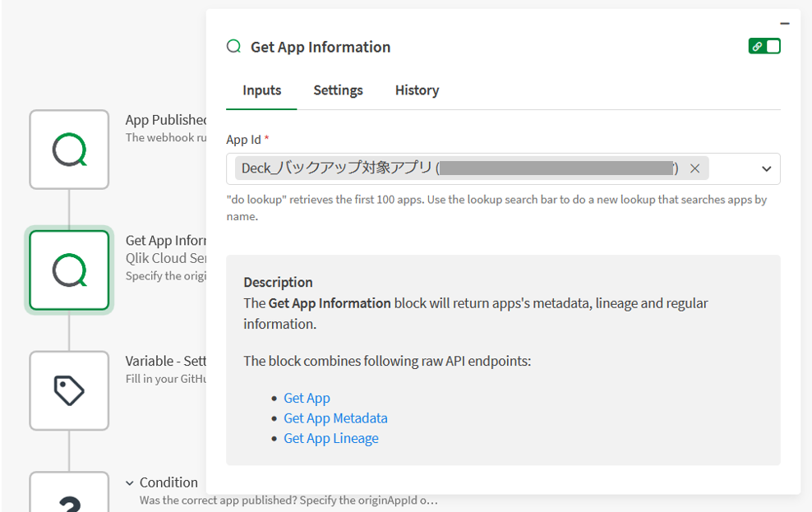Click the App Published webhook block's Qlik icon
This screenshot has height=512, width=812.
point(69,149)
